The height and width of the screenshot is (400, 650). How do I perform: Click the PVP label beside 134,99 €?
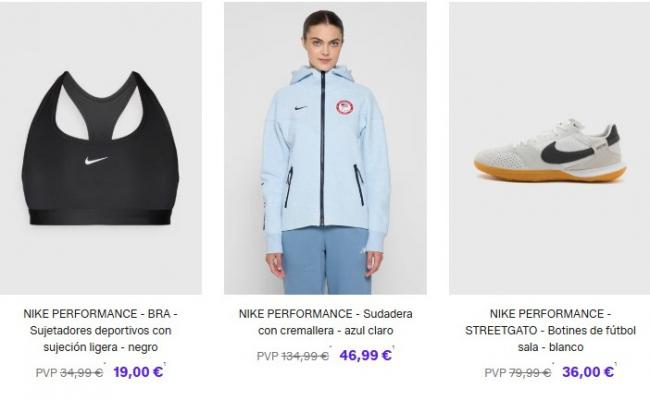(268, 356)
